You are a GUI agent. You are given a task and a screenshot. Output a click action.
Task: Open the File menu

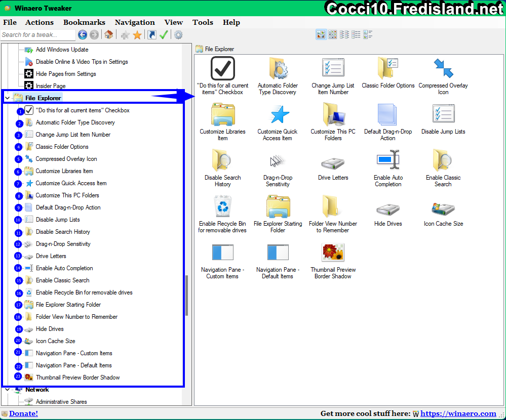click(x=10, y=22)
